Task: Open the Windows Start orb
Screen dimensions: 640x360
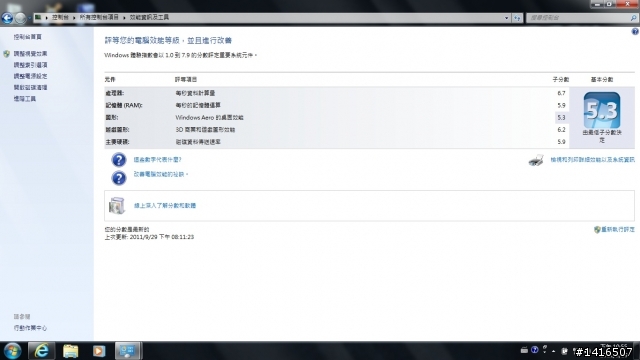Action: (x=12, y=351)
